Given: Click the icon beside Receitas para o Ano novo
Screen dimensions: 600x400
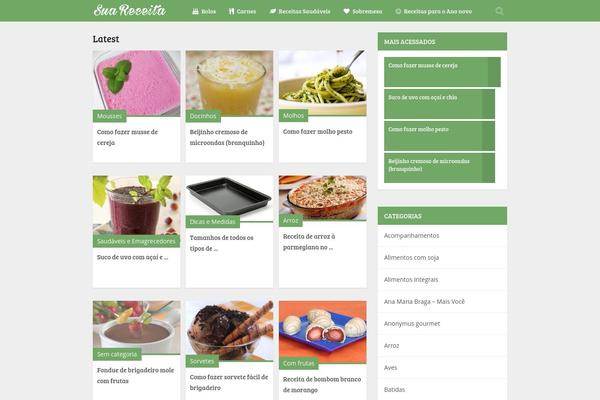Looking at the screenshot, I should [398, 11].
